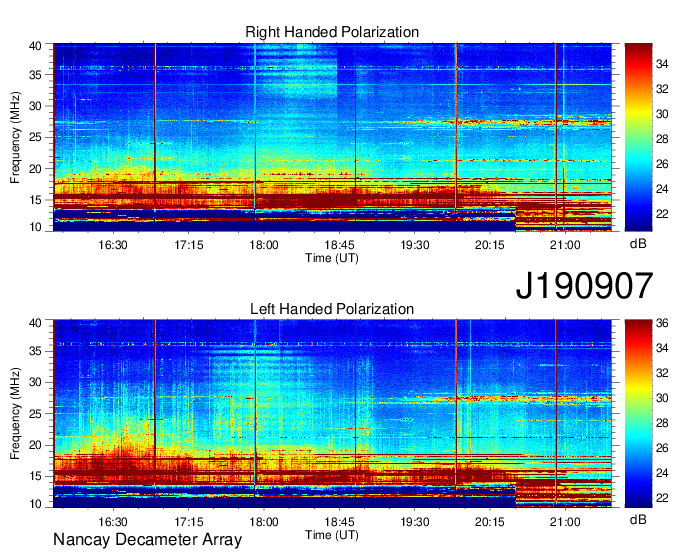
Task: Click Frequency (MHz) label of Left Handed plot
Action: click(15, 414)
